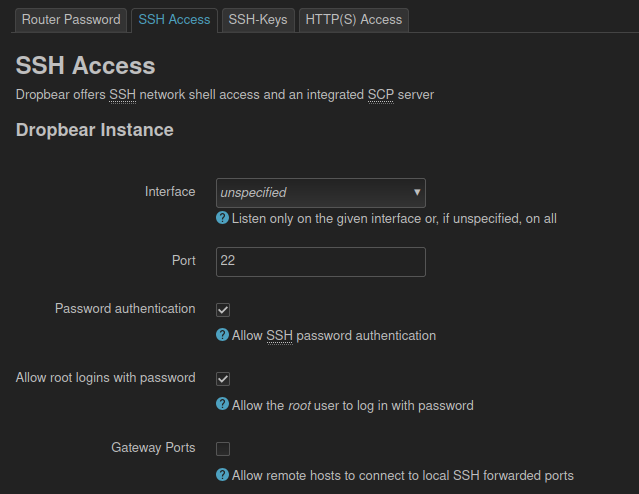This screenshot has height=494, width=639.
Task: Go to the HTTP(S) Access tab
Action: coord(353,20)
